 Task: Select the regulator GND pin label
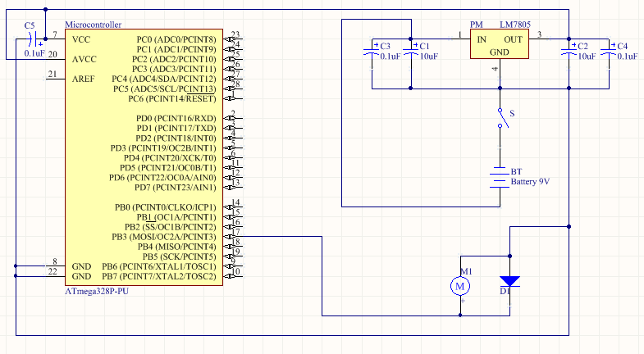click(x=499, y=51)
